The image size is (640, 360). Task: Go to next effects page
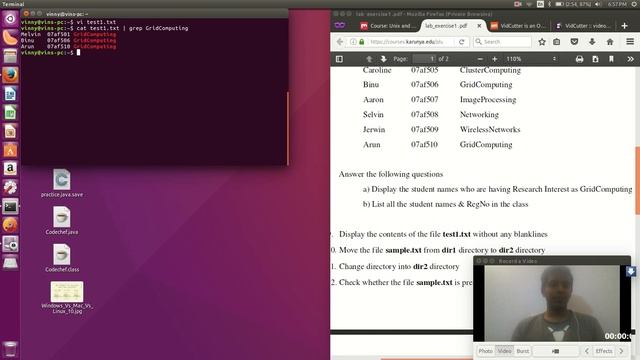(621, 351)
